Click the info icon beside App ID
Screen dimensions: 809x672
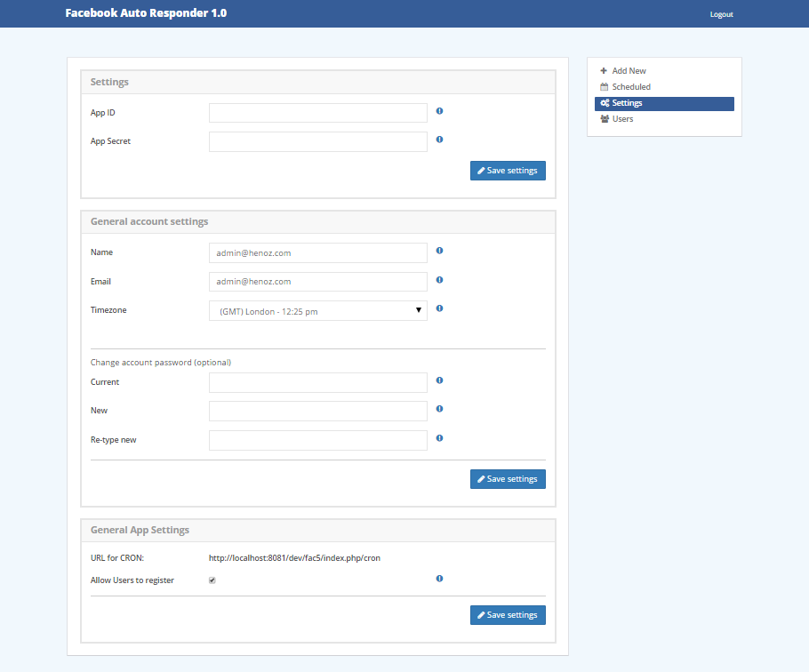coord(439,111)
